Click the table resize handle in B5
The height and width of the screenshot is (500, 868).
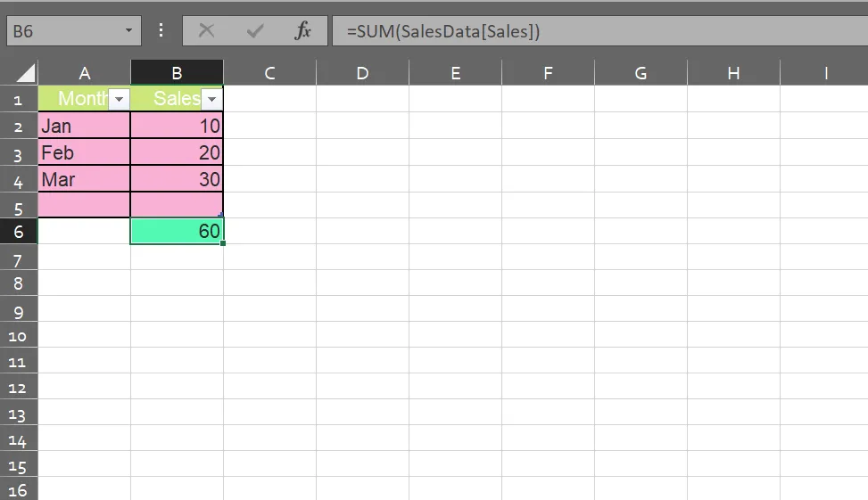pyautogui.click(x=221, y=215)
